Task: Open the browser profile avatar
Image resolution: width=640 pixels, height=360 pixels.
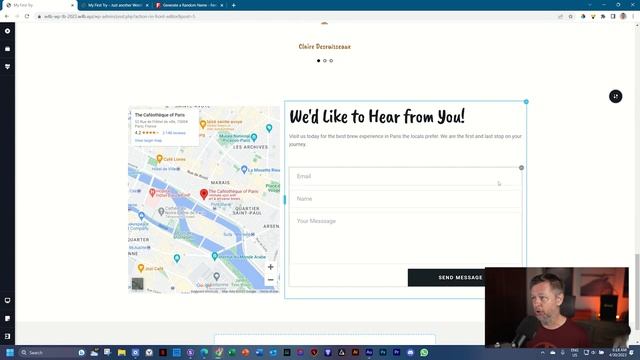Action: tap(623, 16)
